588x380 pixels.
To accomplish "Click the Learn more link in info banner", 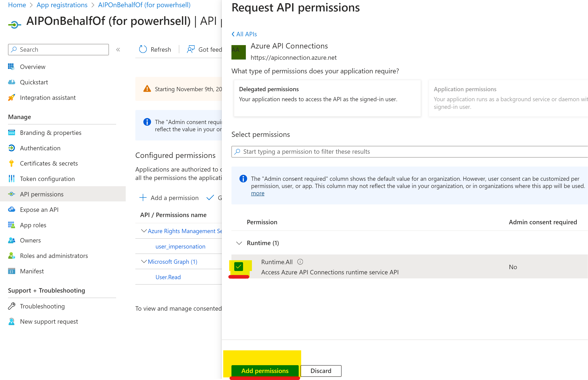I will pos(258,193).
